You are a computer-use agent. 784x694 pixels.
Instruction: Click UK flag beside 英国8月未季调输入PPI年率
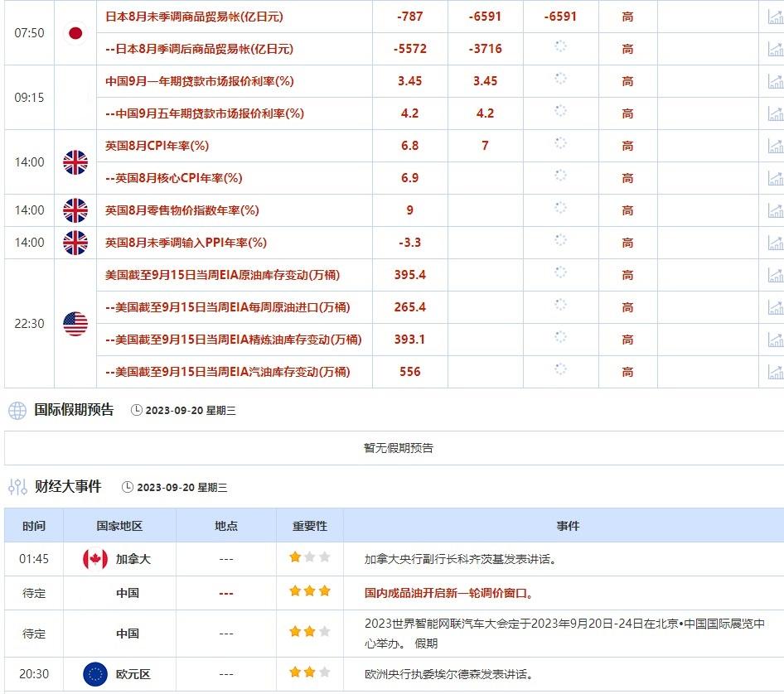pyautogui.click(x=75, y=243)
